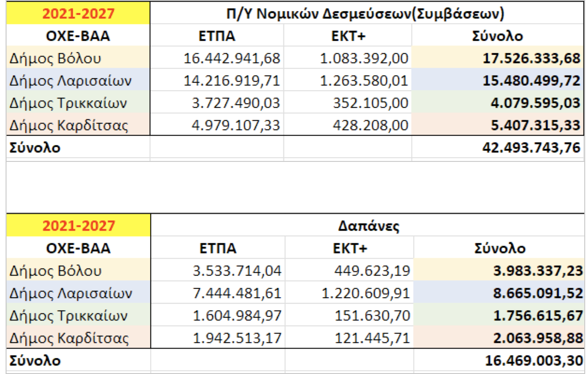Click the cell showing 4.979.107,33
Viewport: 588px width, 374px height.
[x=237, y=126]
